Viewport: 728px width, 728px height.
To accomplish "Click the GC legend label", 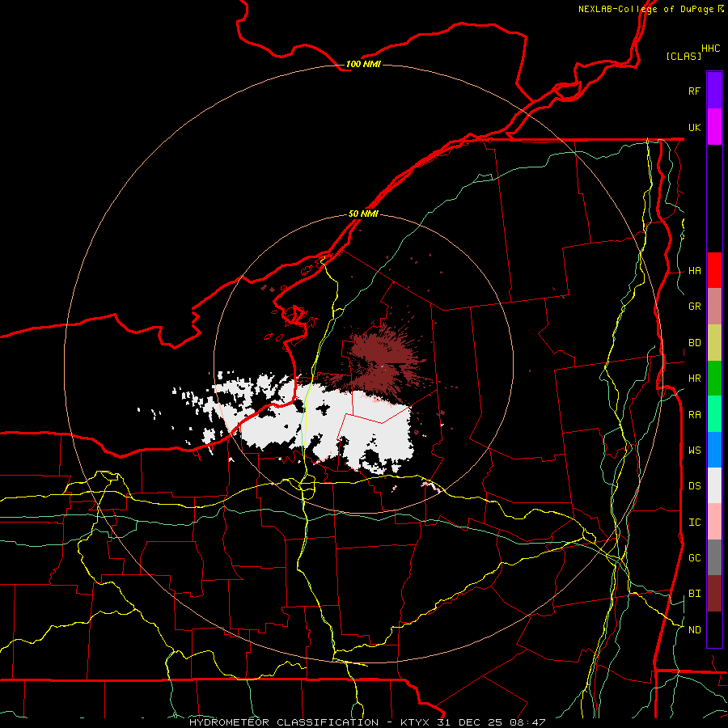I will 694,558.
